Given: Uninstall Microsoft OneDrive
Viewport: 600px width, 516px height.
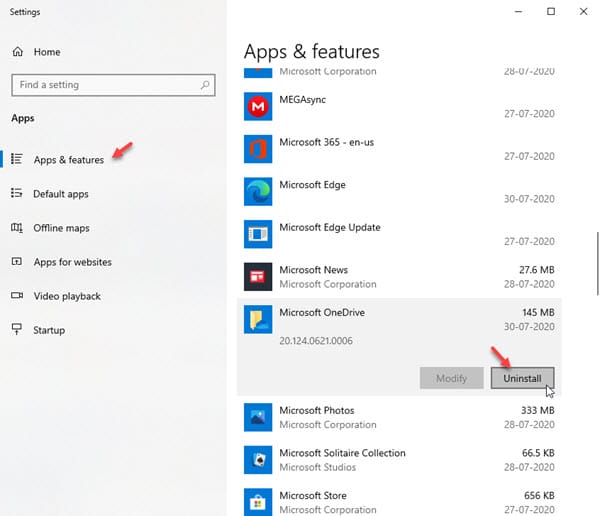Looking at the screenshot, I should pyautogui.click(x=522, y=378).
